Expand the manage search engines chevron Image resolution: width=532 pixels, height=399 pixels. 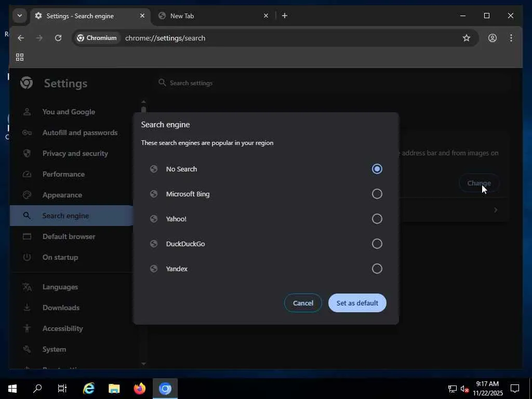pyautogui.click(x=496, y=210)
